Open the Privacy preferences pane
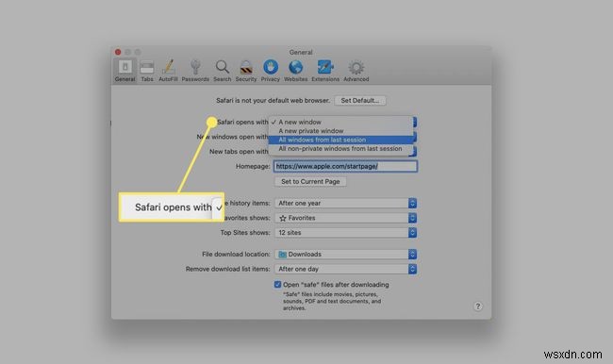 pyautogui.click(x=271, y=71)
